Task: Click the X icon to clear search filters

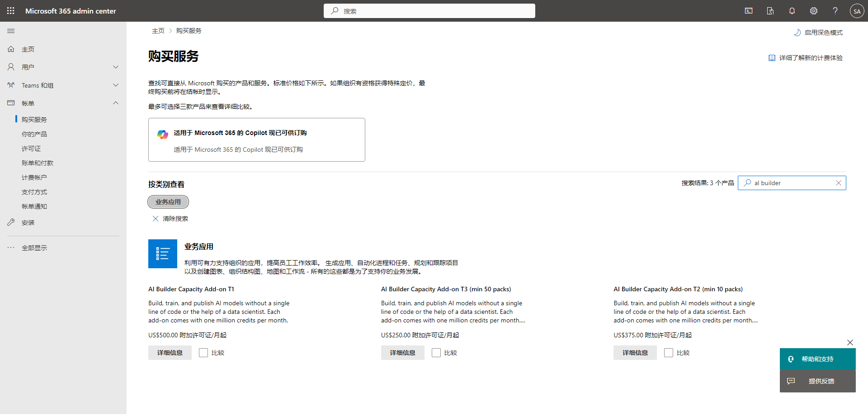Action: coord(156,219)
